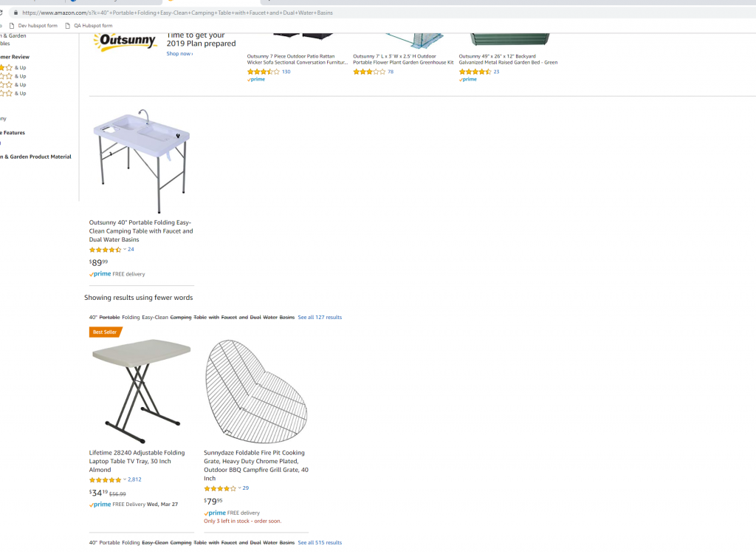Filter by top star rating & Up
The width and height of the screenshot is (756, 557).
(13, 67)
